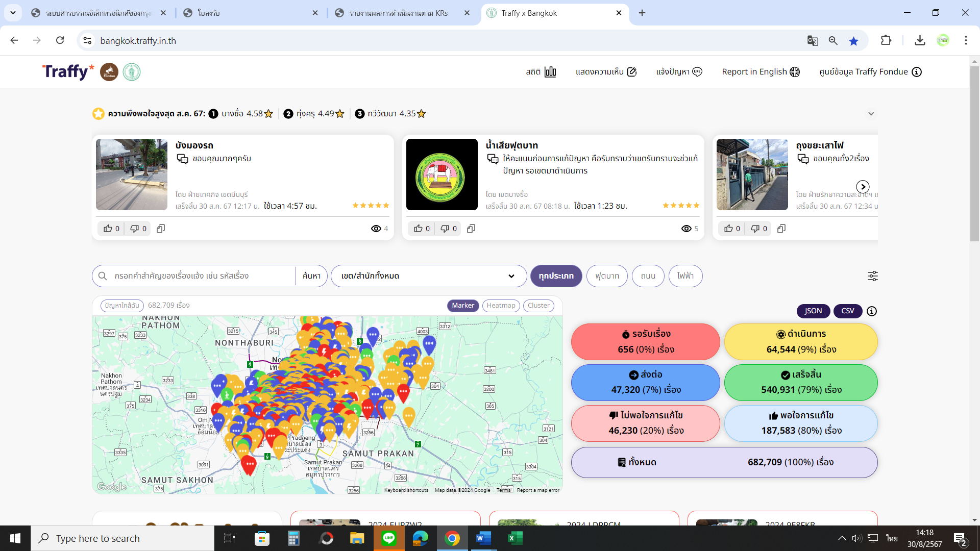980x551 pixels.
Task: Switch map view to Heatmap
Action: click(x=501, y=306)
